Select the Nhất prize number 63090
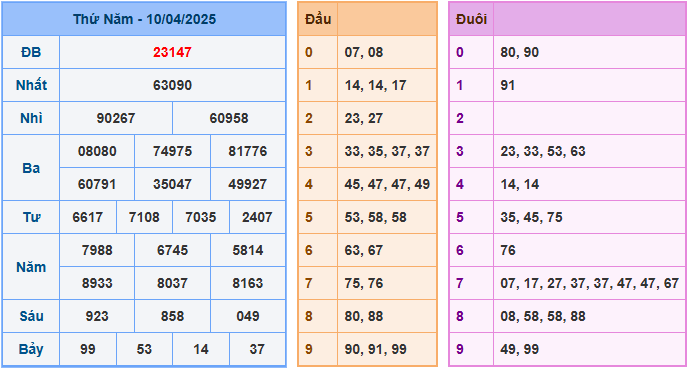The height and width of the screenshot is (369, 689). point(172,85)
